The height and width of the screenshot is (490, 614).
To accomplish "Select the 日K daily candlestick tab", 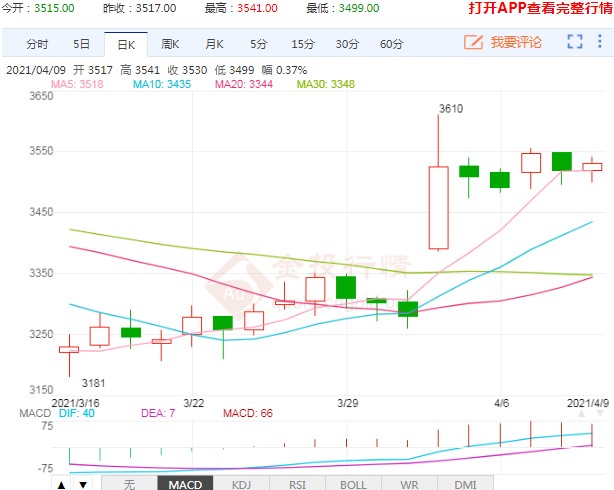I will (125, 44).
